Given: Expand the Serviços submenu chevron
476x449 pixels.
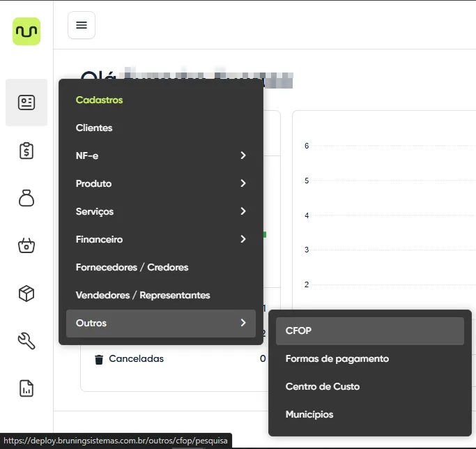Looking at the screenshot, I should (243, 211).
